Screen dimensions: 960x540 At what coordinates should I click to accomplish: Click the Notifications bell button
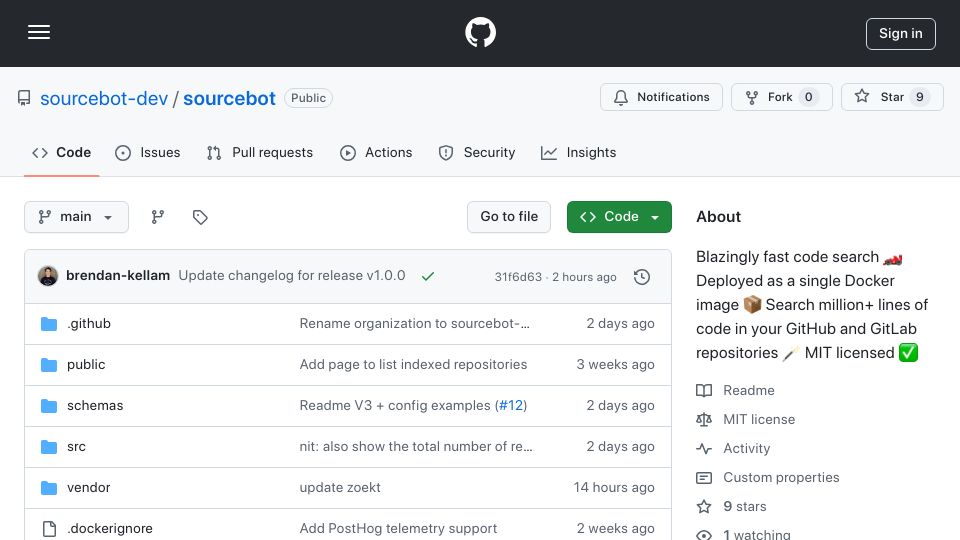661,97
